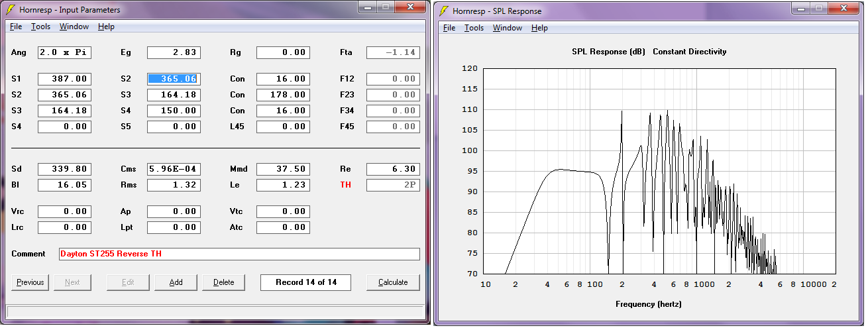This screenshot has width=868, height=330.
Task: Click the F12 field
Action: tap(393, 79)
